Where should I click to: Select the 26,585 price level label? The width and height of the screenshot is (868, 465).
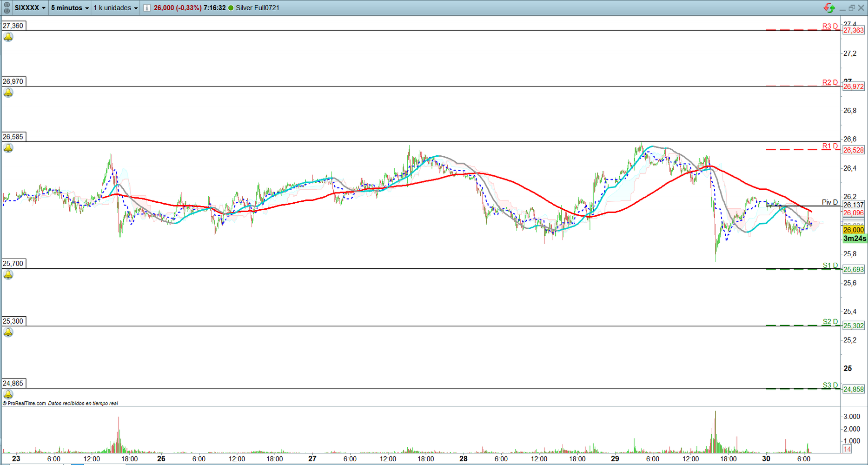13,137
